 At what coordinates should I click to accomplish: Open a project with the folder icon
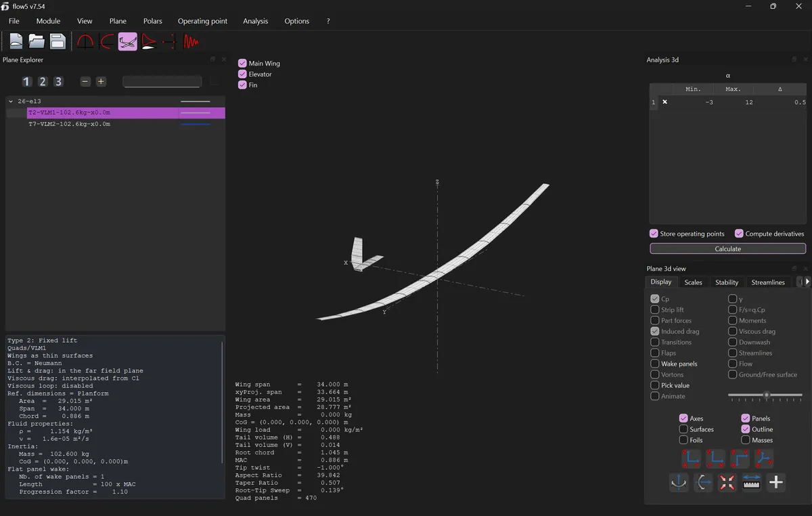tap(37, 42)
